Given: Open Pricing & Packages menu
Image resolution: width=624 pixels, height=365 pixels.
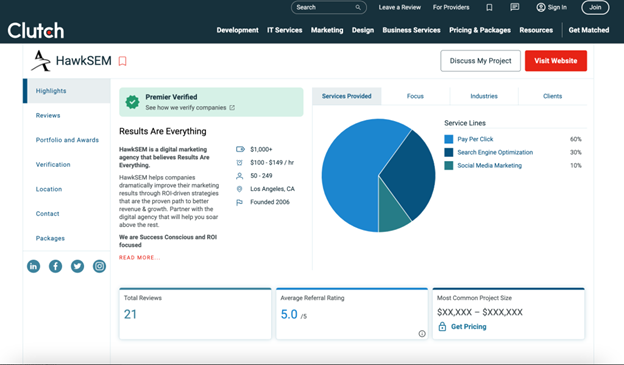Looking at the screenshot, I should [x=480, y=30].
